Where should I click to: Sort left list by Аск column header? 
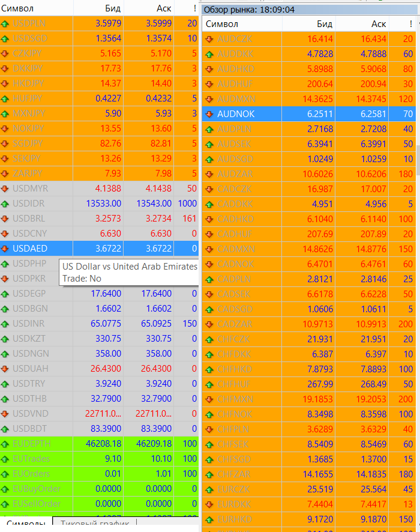(149, 8)
